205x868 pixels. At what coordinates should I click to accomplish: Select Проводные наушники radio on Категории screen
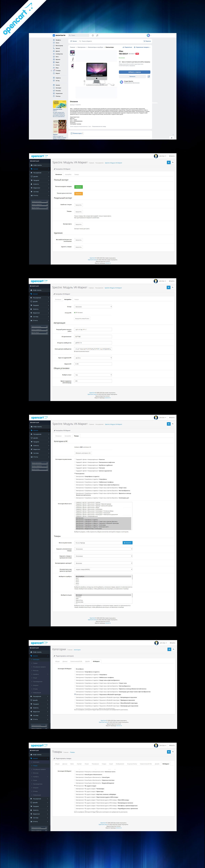point(75,700)
